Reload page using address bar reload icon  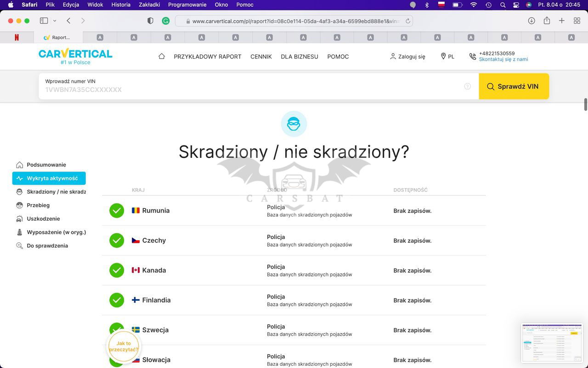pyautogui.click(x=407, y=21)
